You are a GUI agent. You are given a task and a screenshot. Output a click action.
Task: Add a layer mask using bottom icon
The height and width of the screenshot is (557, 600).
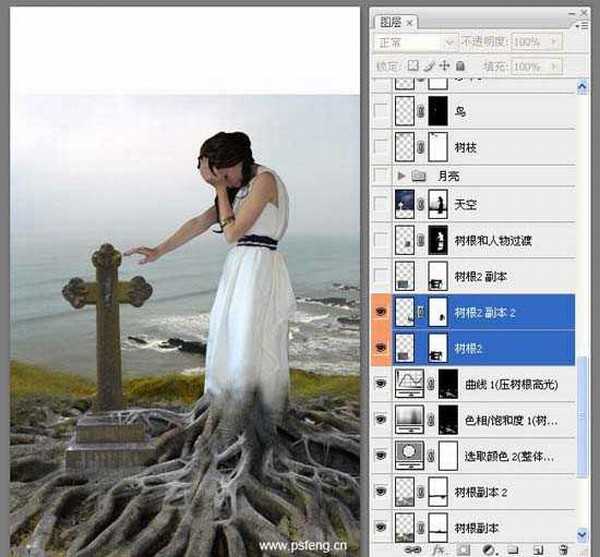click(x=461, y=550)
